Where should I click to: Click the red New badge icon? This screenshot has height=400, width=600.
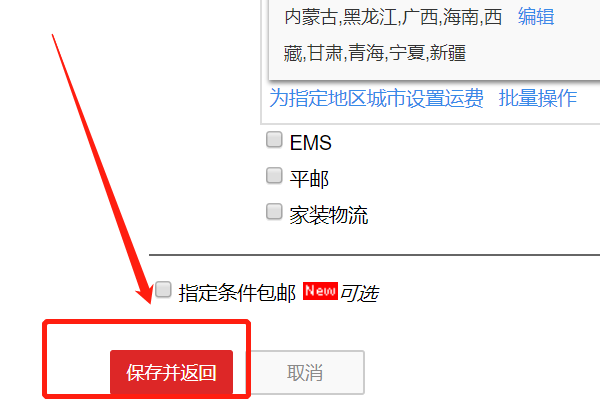point(320,291)
